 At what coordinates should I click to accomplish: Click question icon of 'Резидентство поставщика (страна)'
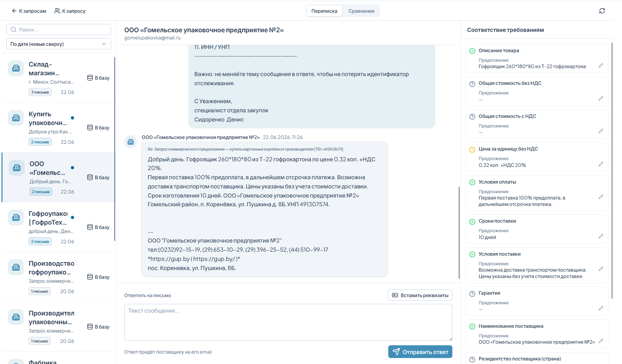[472, 359]
